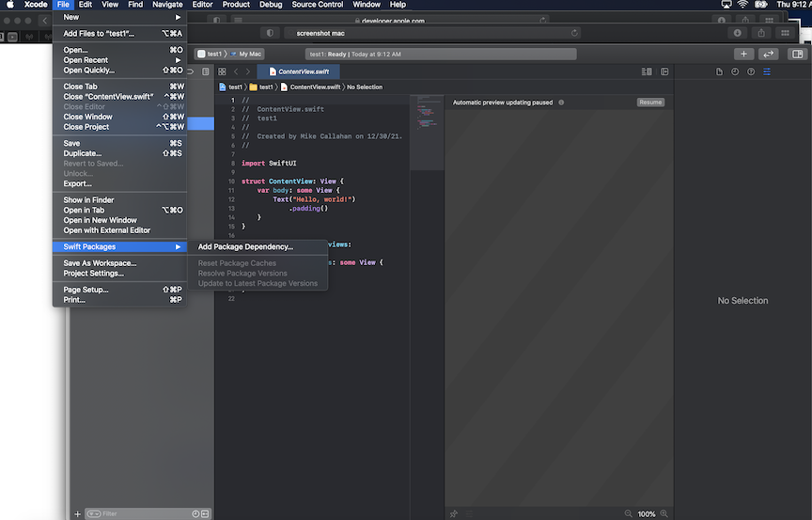Toggle recent files filter clock icon
The image size is (812, 520).
[195, 513]
